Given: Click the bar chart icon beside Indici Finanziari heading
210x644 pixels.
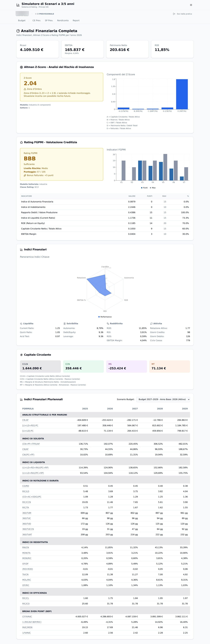Looking at the screenshot, I should click(x=21, y=249).
